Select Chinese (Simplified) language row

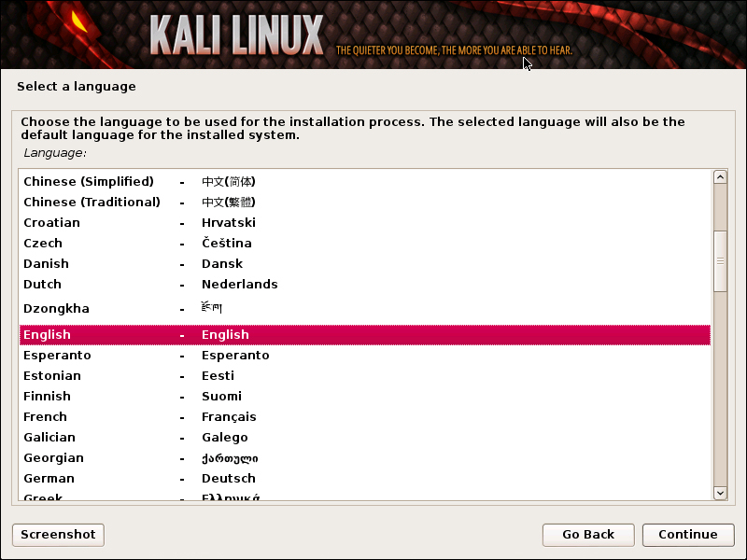[365, 181]
